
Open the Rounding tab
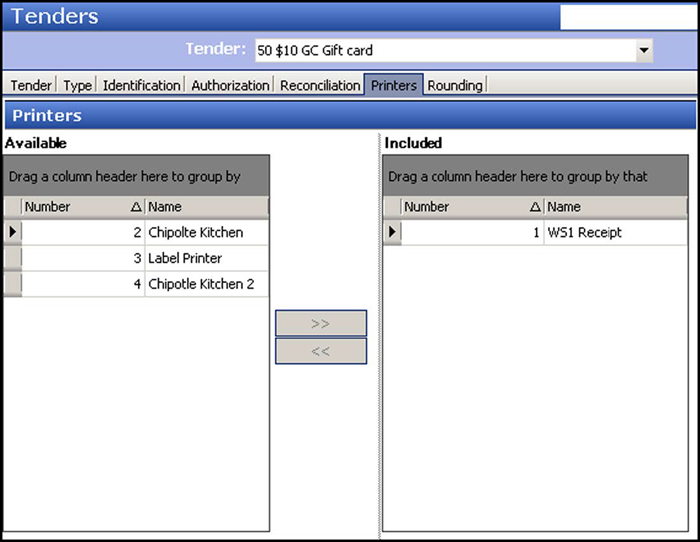455,85
